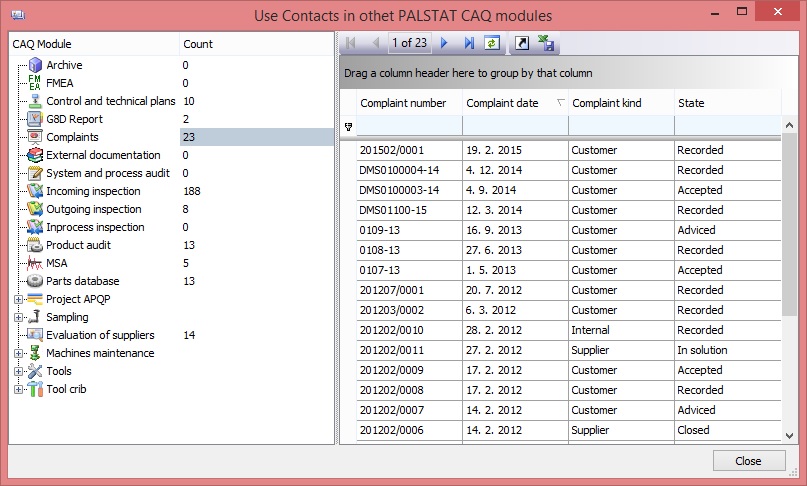Click the FMEA module icon
Viewport: 807px width, 486px height.
tap(35, 83)
